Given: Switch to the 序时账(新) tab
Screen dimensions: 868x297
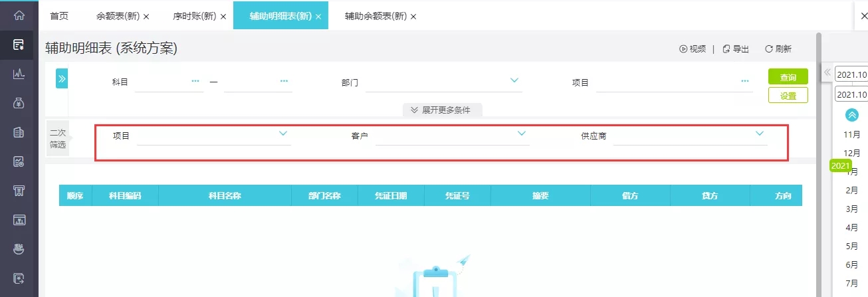Looking at the screenshot, I should click(194, 16).
